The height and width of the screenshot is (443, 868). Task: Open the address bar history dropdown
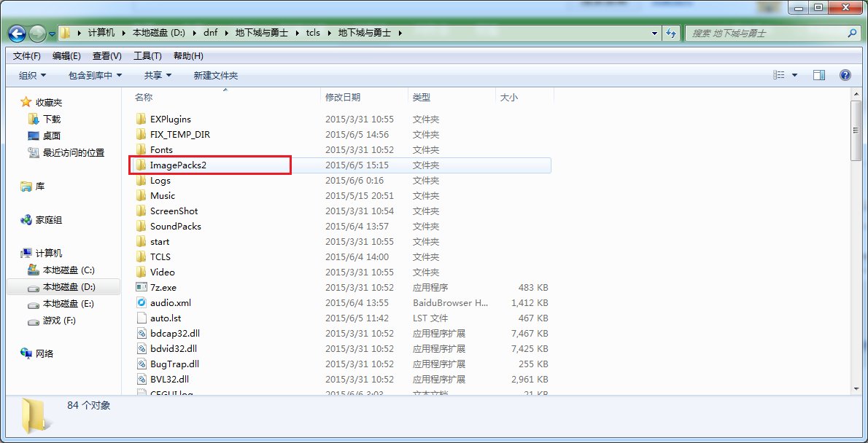654,32
